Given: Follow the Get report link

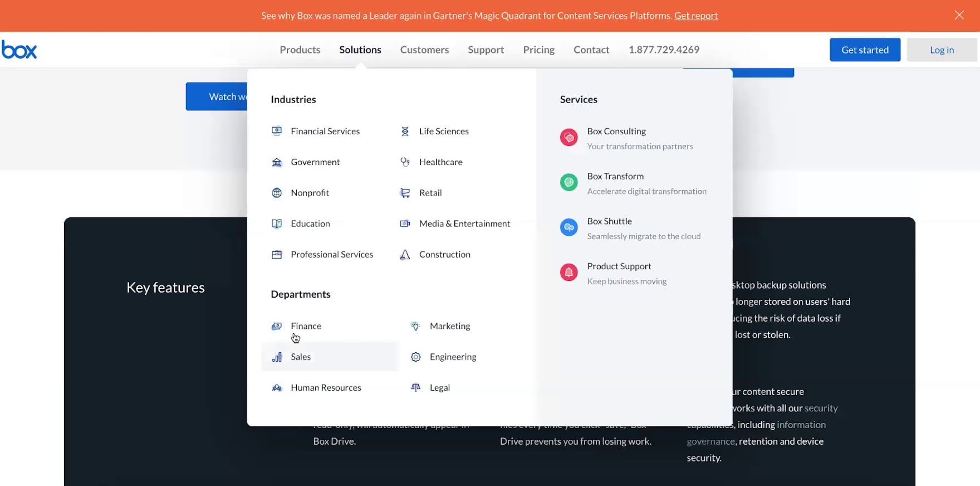Looking at the screenshot, I should [695, 16].
